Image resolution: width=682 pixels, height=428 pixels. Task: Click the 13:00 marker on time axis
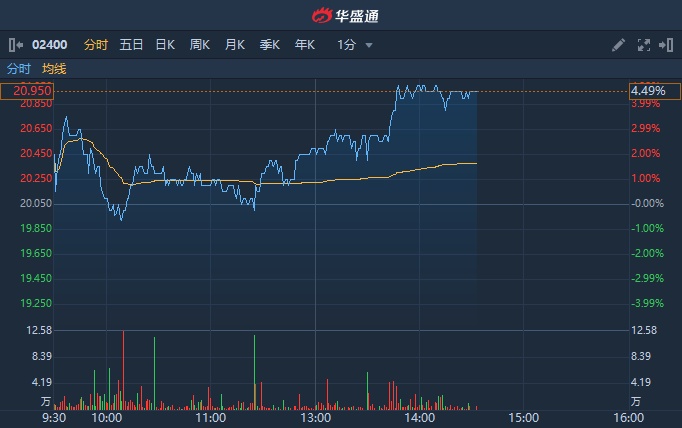(315, 418)
